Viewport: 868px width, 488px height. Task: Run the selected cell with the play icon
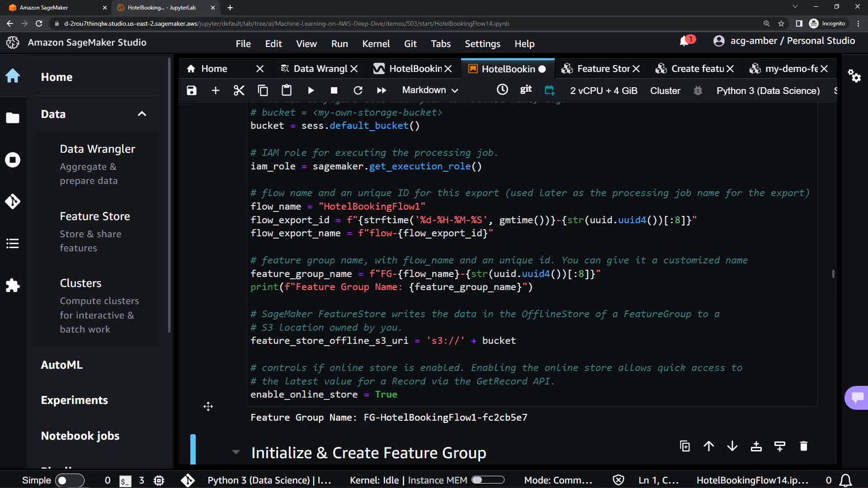[311, 90]
